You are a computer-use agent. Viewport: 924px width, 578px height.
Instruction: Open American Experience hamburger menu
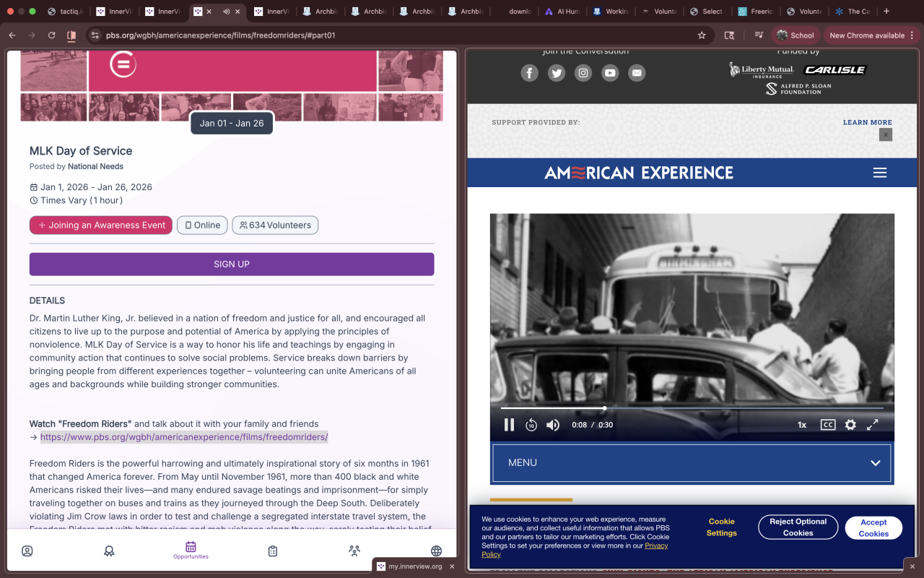[x=879, y=173]
